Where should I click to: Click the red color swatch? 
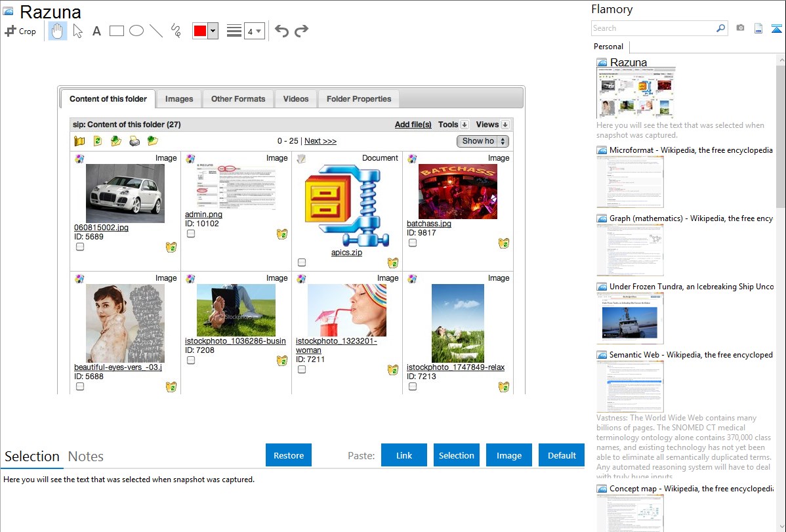click(x=200, y=31)
